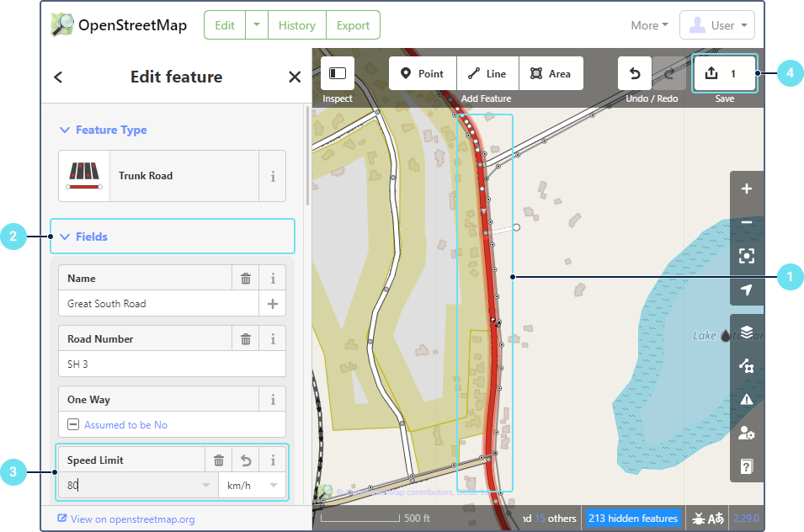Open the Issues warning panel
Image resolution: width=804 pixels, height=532 pixels.
(x=746, y=399)
